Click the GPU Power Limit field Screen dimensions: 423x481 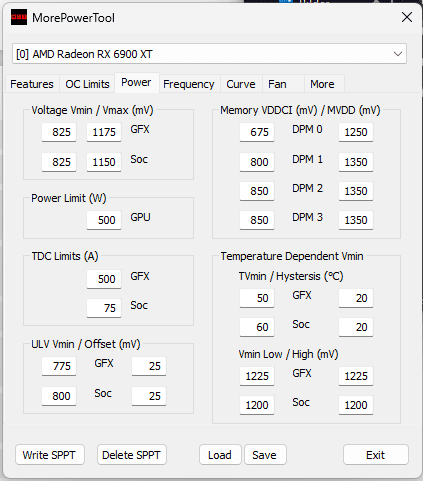[x=104, y=220]
